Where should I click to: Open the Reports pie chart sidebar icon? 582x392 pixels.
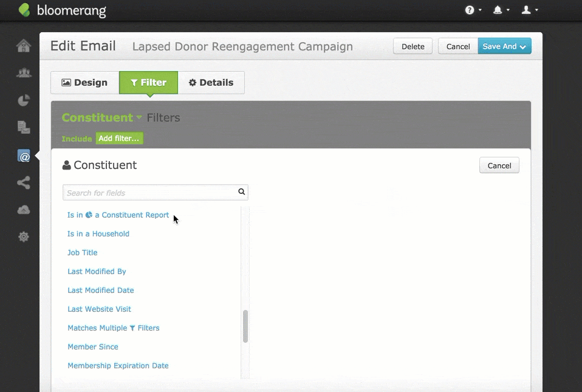coord(24,100)
